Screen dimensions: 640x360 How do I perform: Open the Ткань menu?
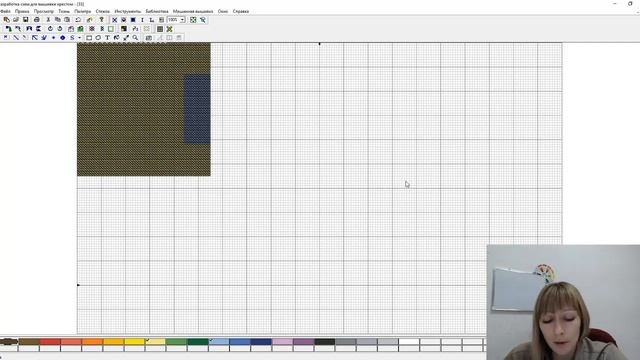(x=64, y=11)
